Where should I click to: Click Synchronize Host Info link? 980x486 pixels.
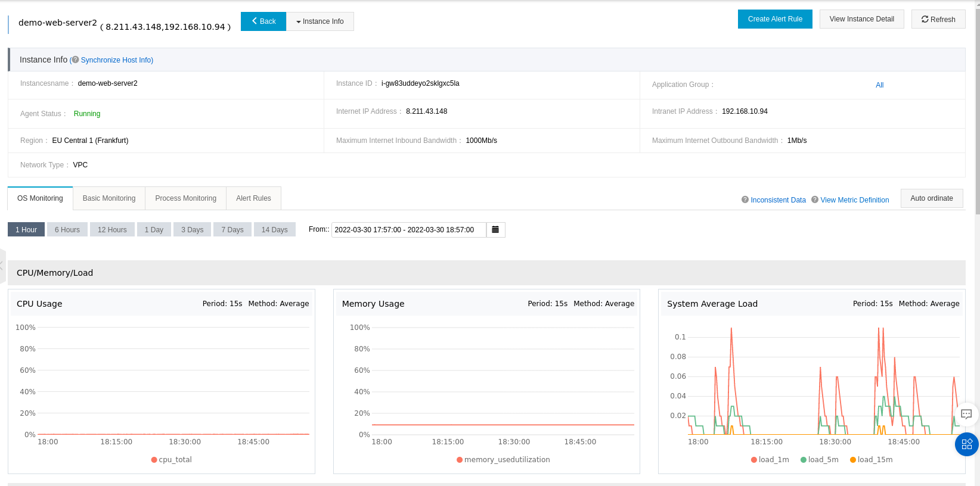[117, 60]
